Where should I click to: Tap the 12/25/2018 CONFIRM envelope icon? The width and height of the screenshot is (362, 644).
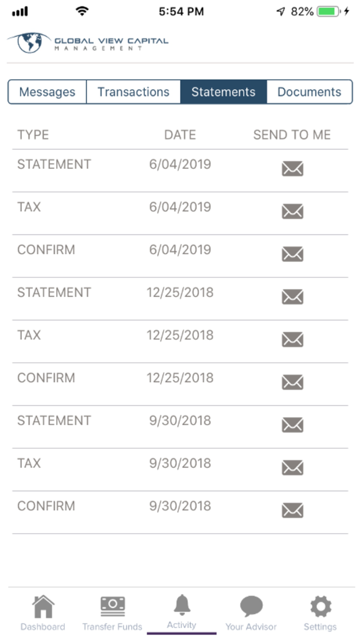pos(292,382)
